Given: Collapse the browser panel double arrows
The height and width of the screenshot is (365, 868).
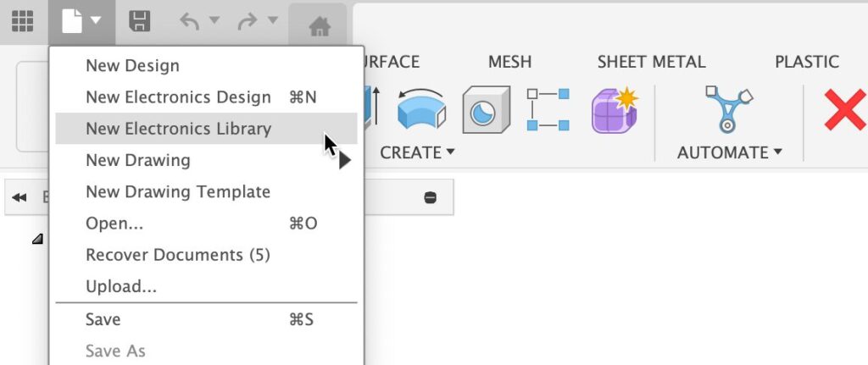Looking at the screenshot, I should click(19, 197).
